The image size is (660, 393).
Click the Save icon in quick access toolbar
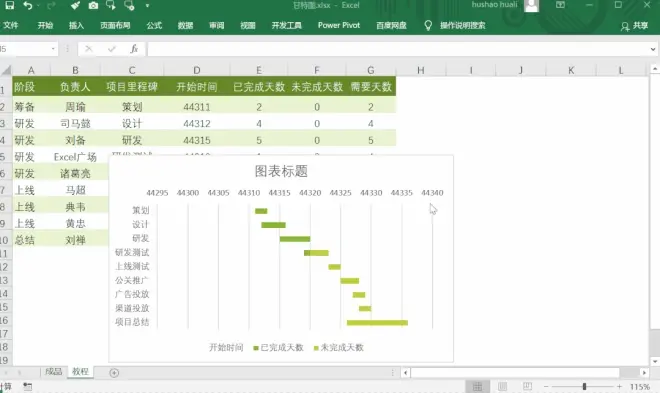tap(9, 5)
